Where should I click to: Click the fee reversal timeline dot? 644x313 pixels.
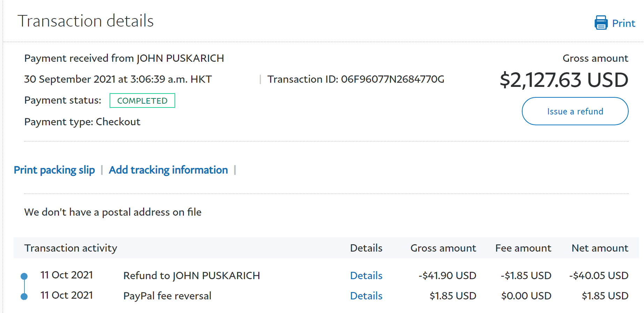pyautogui.click(x=24, y=297)
